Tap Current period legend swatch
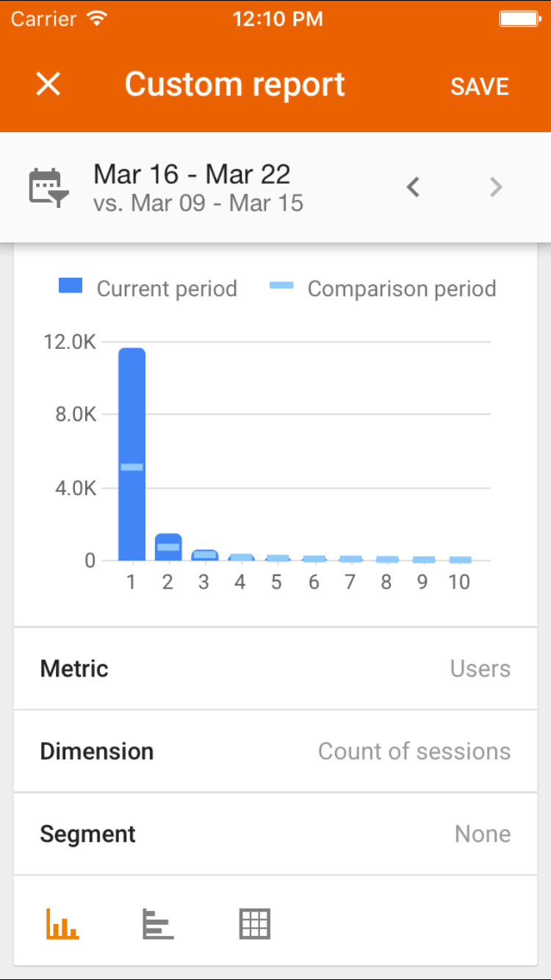 pyautogui.click(x=71, y=287)
